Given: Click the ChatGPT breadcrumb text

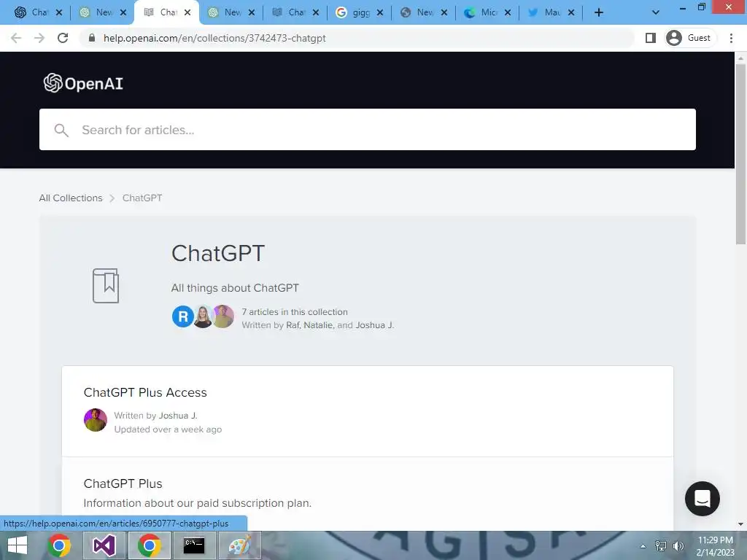Looking at the screenshot, I should pos(142,198).
